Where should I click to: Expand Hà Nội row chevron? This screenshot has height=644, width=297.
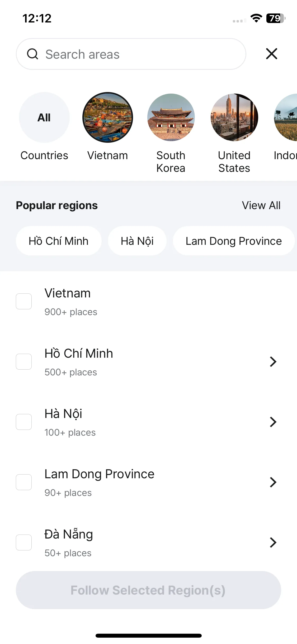[x=273, y=422]
